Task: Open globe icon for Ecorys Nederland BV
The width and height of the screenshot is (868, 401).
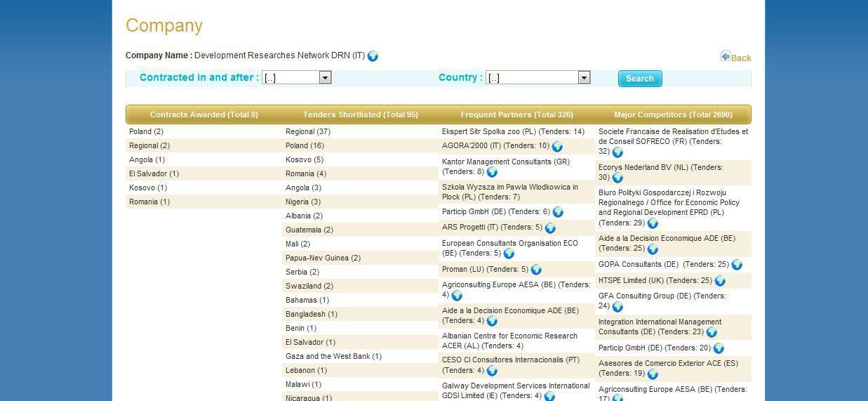Action: coord(617,178)
